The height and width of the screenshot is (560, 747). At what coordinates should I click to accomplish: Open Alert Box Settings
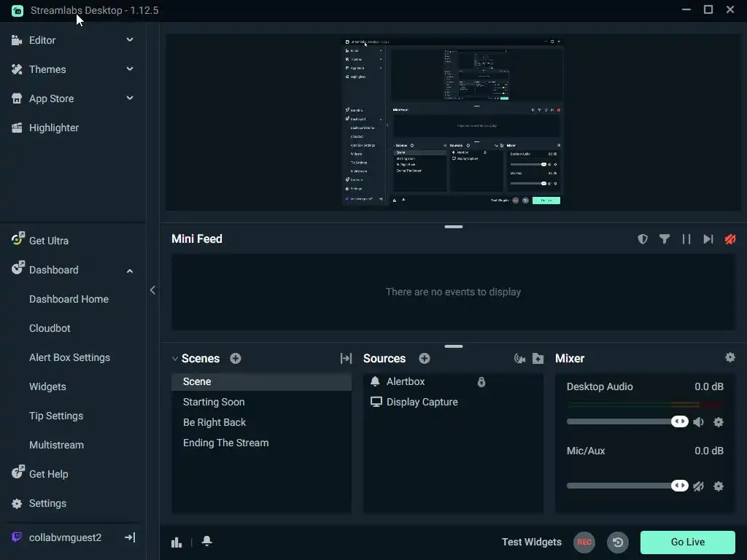click(x=69, y=357)
